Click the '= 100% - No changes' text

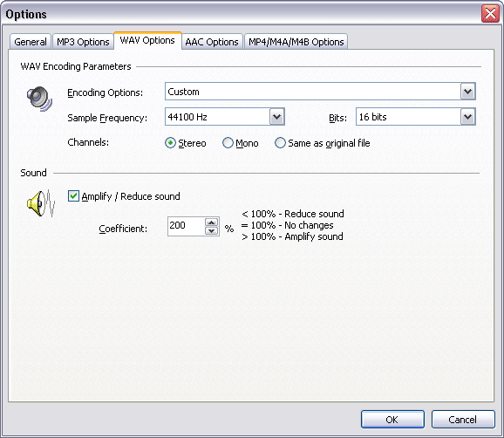pyautogui.click(x=288, y=225)
